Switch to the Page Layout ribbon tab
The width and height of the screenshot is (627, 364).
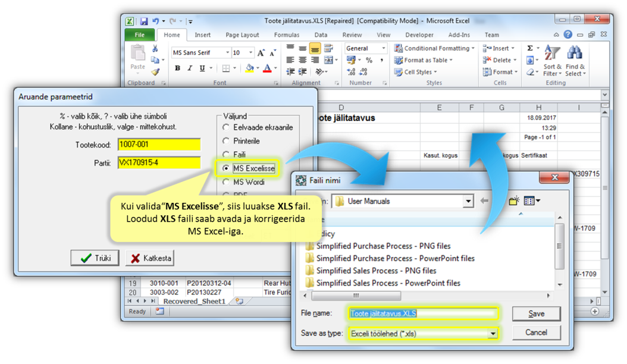pos(242,35)
